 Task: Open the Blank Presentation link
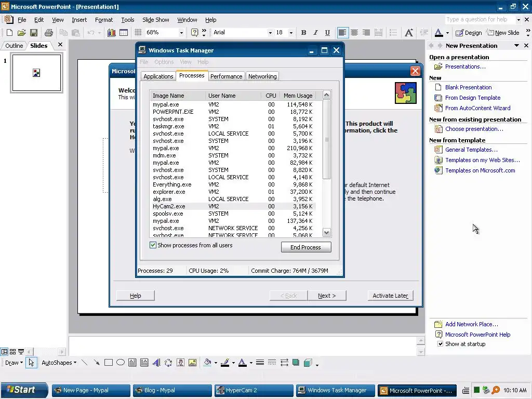pyautogui.click(x=468, y=87)
